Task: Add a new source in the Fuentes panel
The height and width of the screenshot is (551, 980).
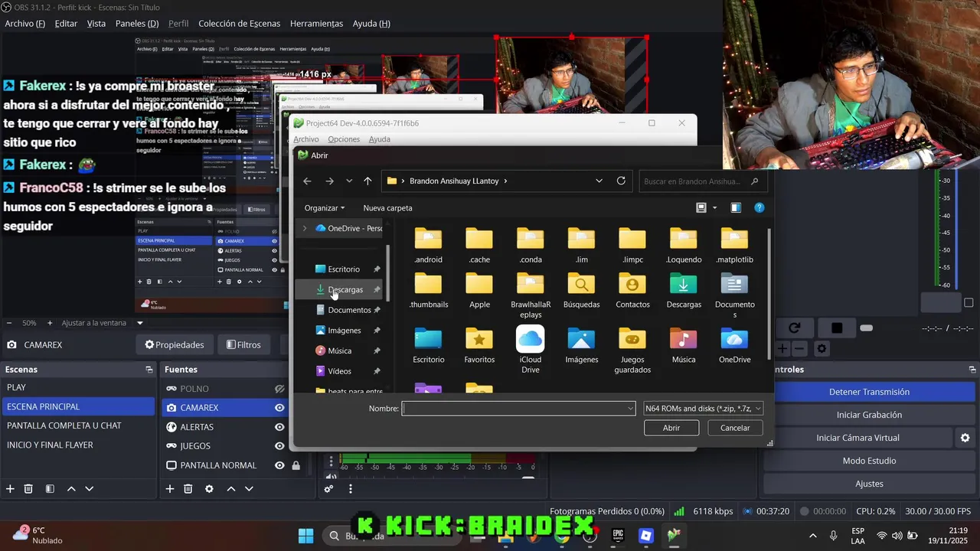Action: tap(170, 489)
